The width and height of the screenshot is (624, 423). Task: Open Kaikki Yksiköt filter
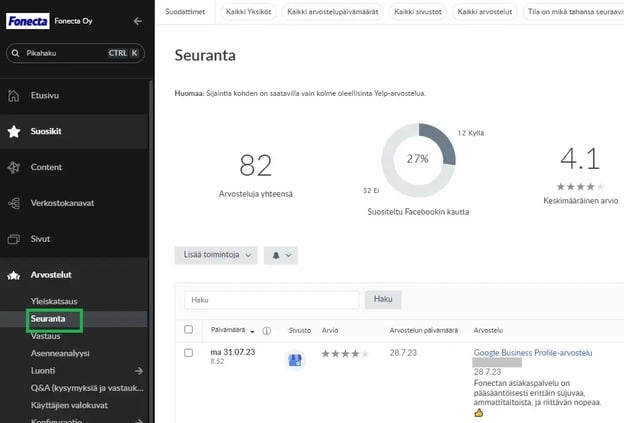pyautogui.click(x=248, y=12)
